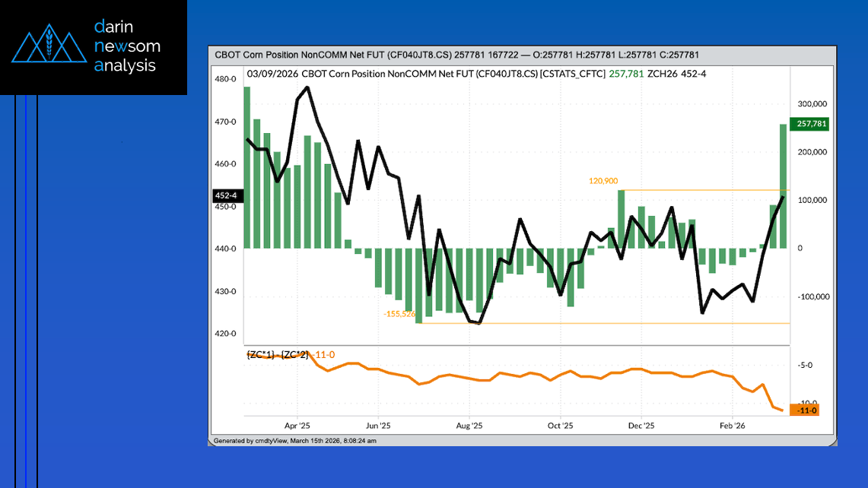Click the 03/09/2026 date in chart header

click(x=272, y=74)
